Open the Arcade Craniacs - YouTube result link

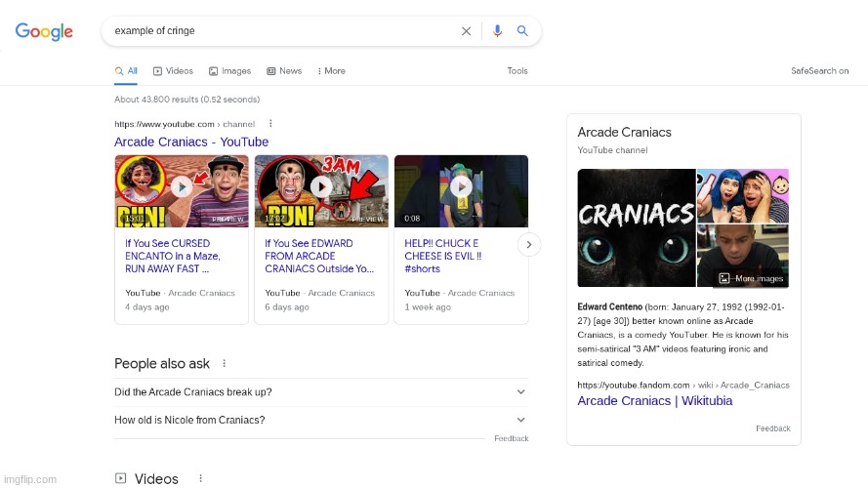click(191, 142)
